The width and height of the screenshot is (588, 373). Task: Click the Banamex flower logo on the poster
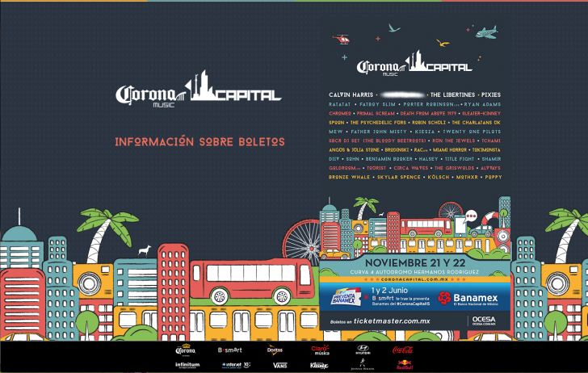(444, 298)
